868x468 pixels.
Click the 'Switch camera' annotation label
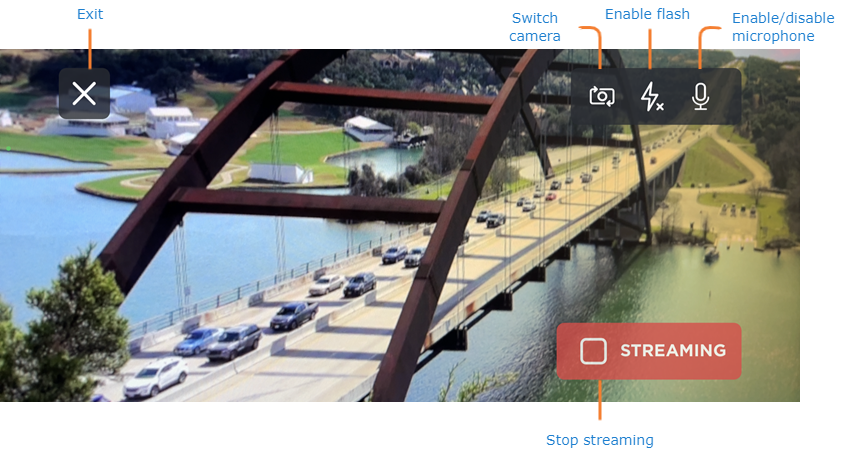(x=535, y=27)
